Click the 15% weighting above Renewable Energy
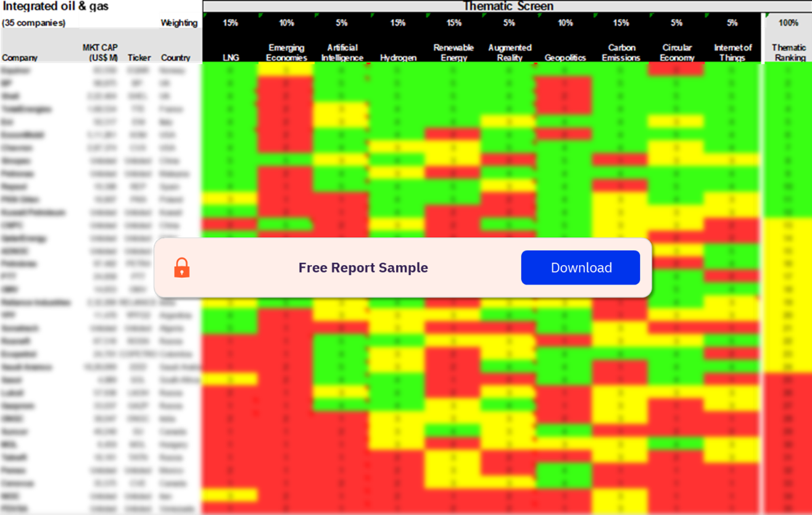Screen dimensions: 812x515 454,23
